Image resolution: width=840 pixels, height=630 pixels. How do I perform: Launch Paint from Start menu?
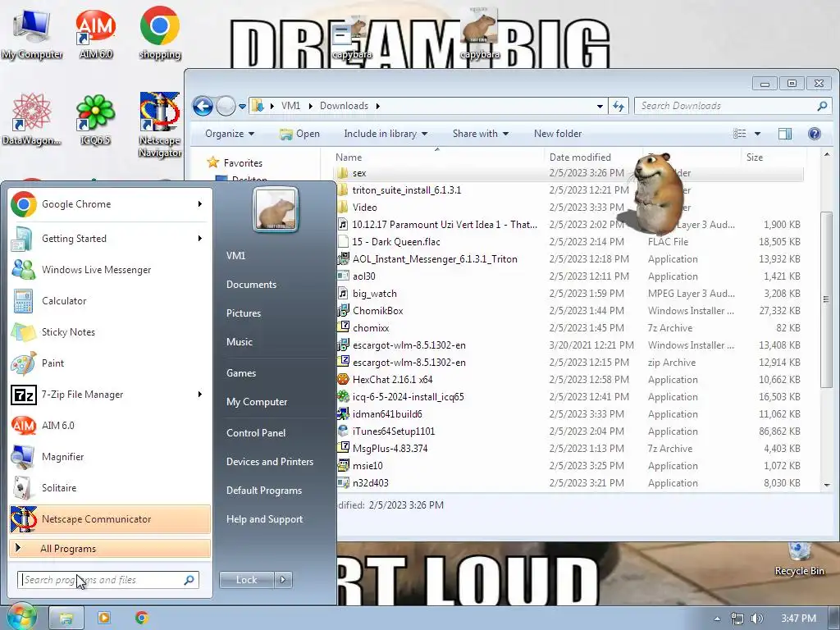110,363
